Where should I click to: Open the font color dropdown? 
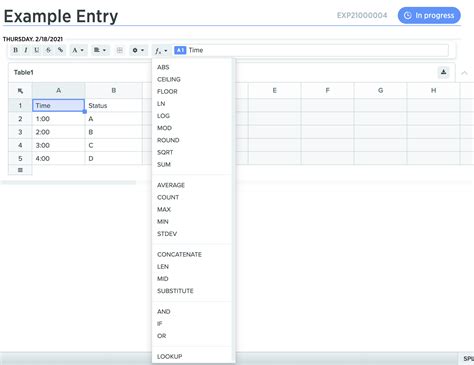78,50
